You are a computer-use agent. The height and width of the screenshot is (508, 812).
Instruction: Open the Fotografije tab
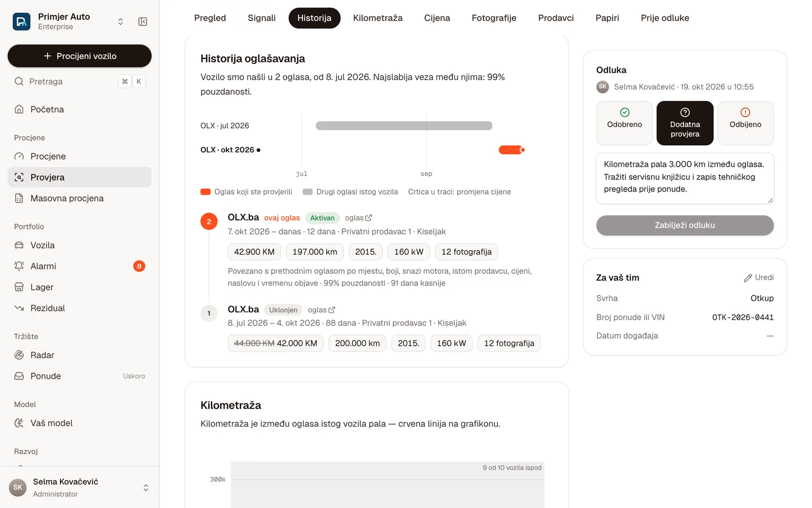coord(494,18)
